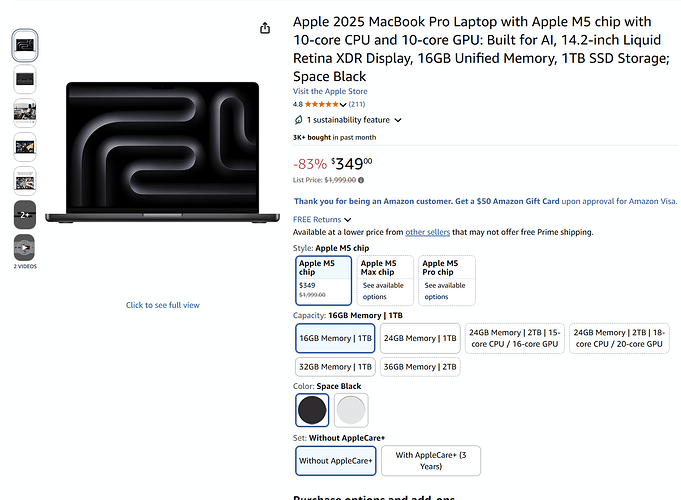Image resolution: width=681 pixels, height=500 pixels.
Task: Choose the Apple M5 Pro chip style
Action: click(x=447, y=280)
